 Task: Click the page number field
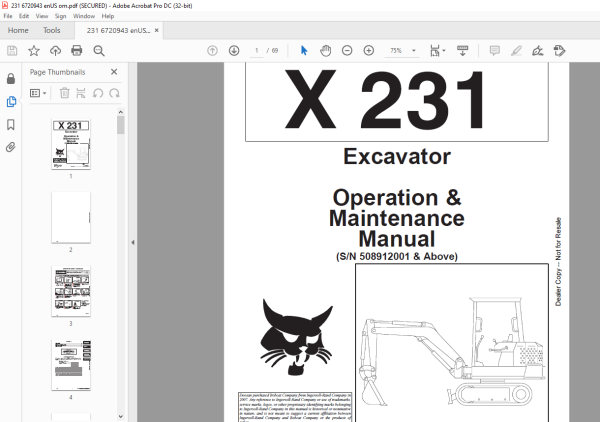[x=257, y=51]
